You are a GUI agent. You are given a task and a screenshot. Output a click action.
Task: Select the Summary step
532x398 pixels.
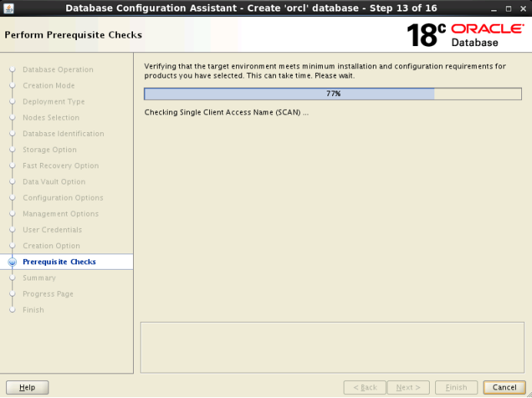[x=39, y=278]
